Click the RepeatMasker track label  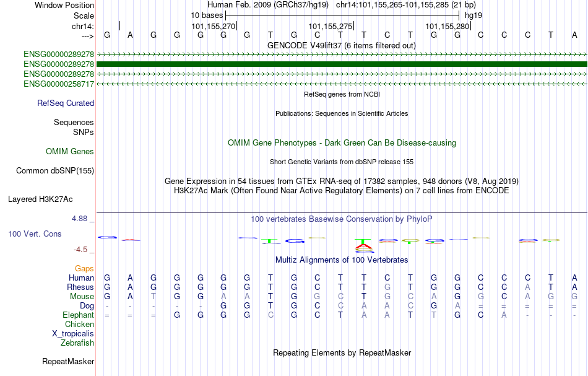[x=68, y=361]
